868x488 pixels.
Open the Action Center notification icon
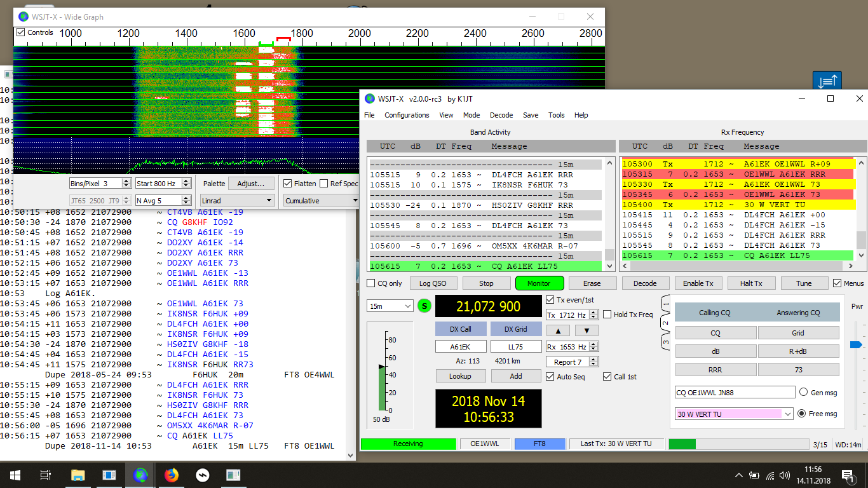point(847,475)
